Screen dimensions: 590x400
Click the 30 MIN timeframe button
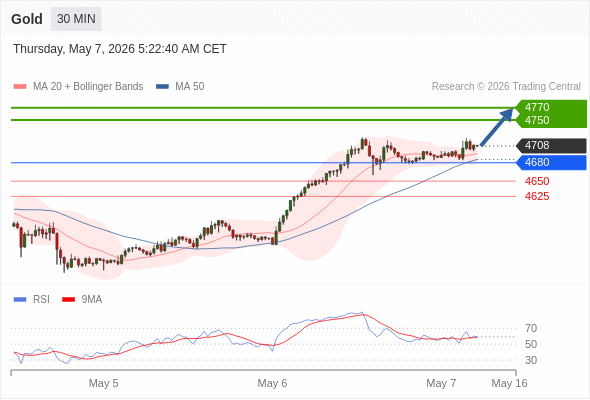[76, 19]
